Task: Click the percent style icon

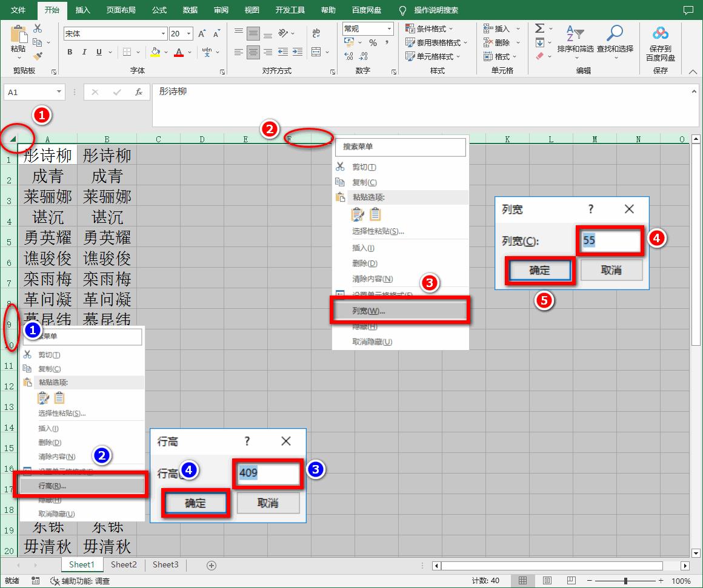Action: (x=373, y=43)
